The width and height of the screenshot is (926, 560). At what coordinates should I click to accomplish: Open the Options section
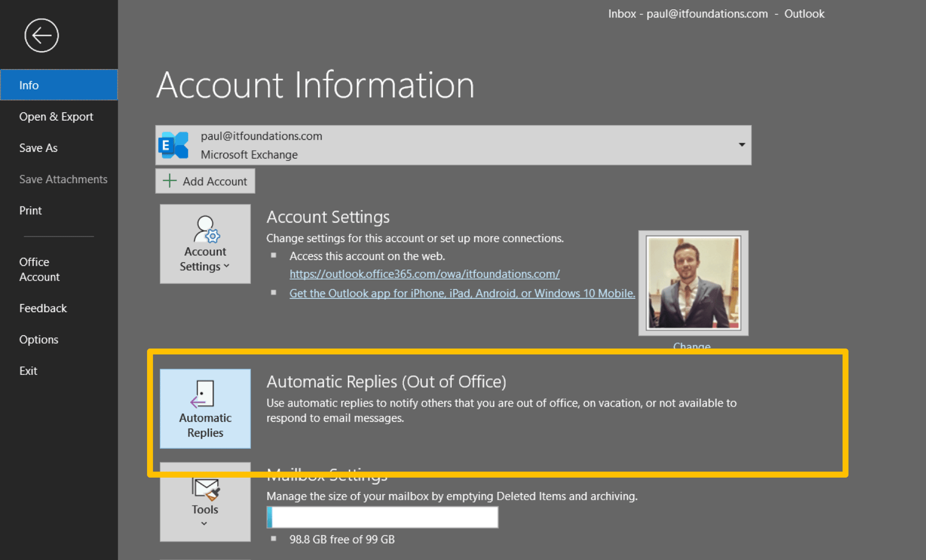[x=39, y=339]
